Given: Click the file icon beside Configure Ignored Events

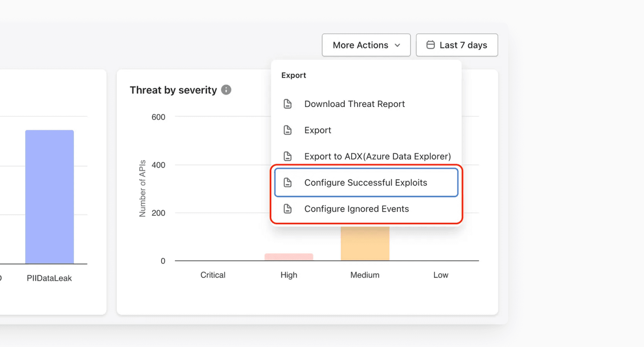Looking at the screenshot, I should (287, 209).
